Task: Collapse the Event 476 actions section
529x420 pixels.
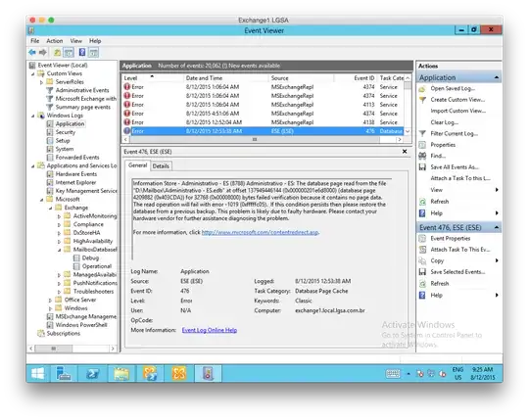Action: click(497, 227)
